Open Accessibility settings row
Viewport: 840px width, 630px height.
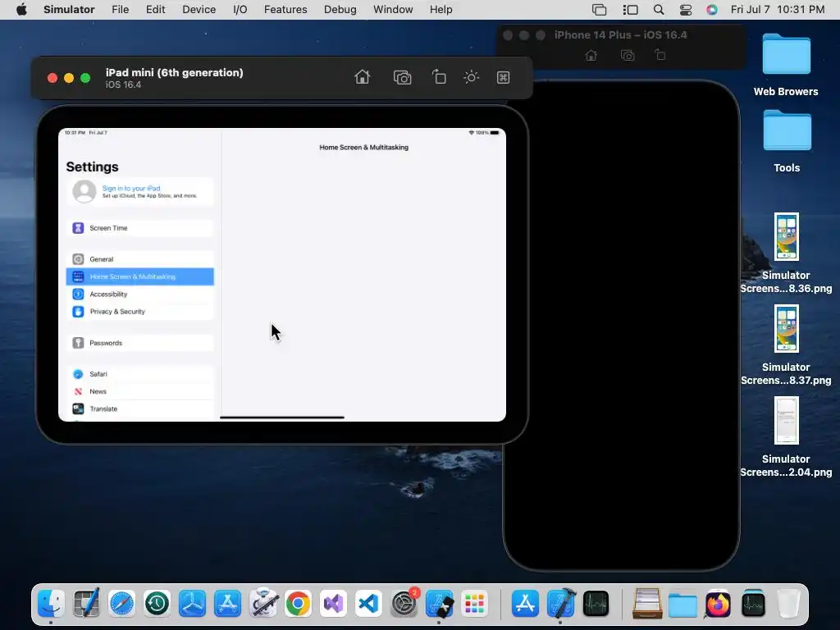139,294
